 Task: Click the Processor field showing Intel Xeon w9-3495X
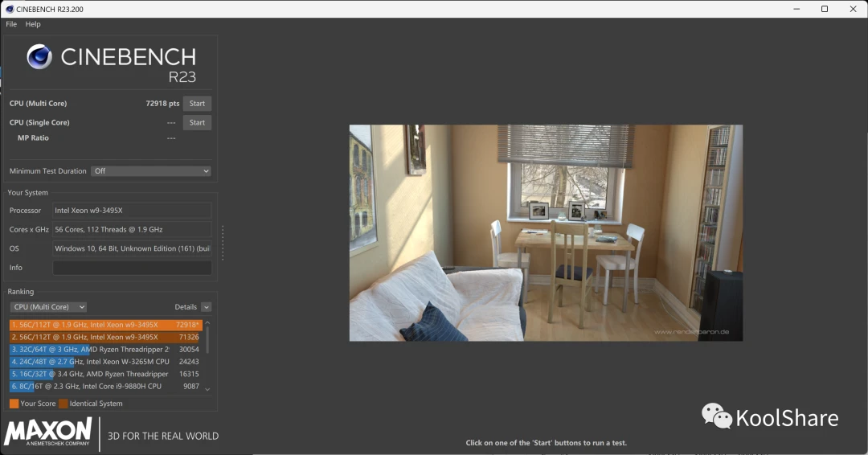click(132, 211)
